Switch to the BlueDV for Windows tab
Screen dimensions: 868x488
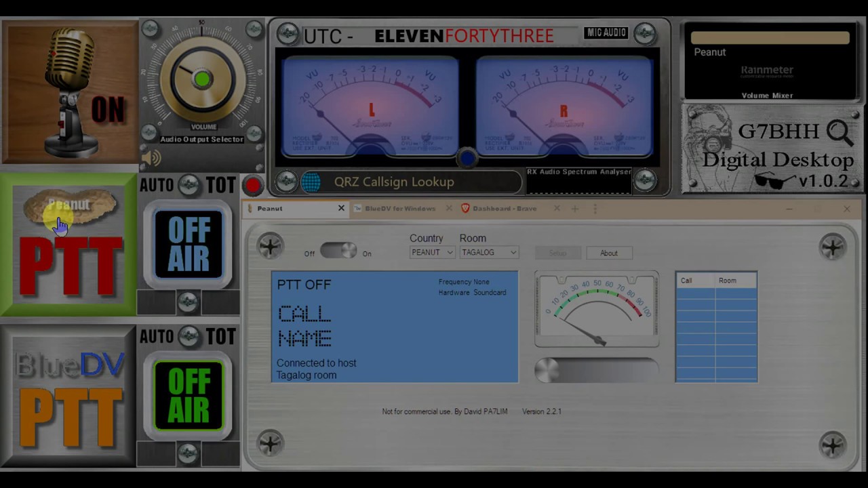(399, 208)
